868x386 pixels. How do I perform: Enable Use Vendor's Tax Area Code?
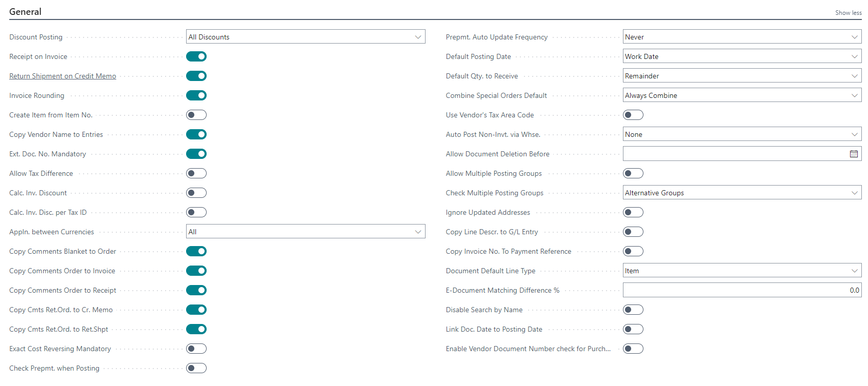633,115
